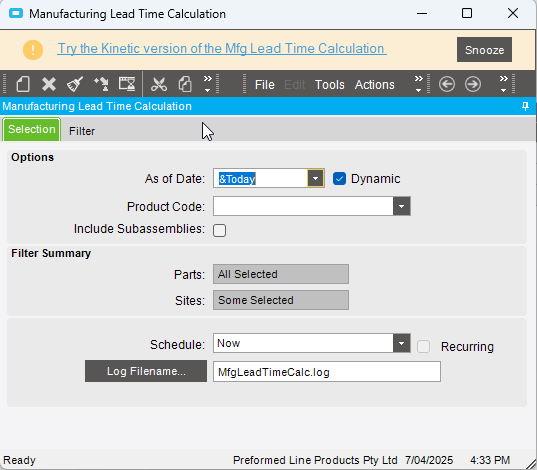
Task: Click the Forward arrow navigation icon
Action: click(473, 84)
